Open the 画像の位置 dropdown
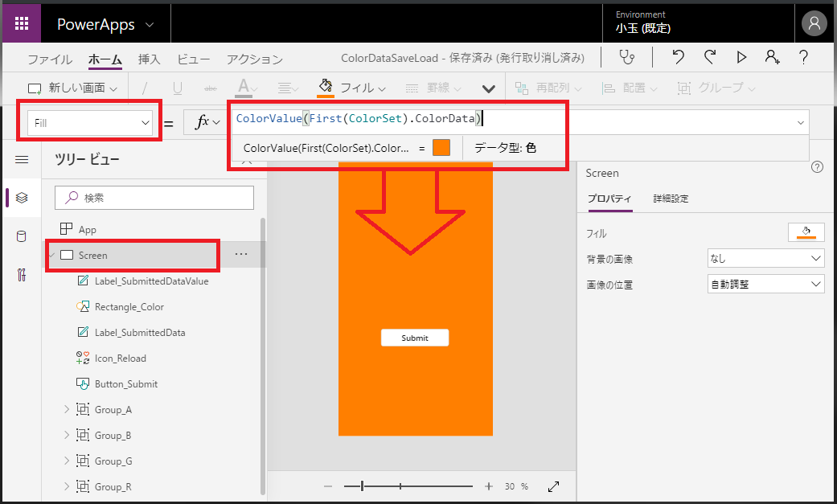The image size is (837, 504). (766, 284)
